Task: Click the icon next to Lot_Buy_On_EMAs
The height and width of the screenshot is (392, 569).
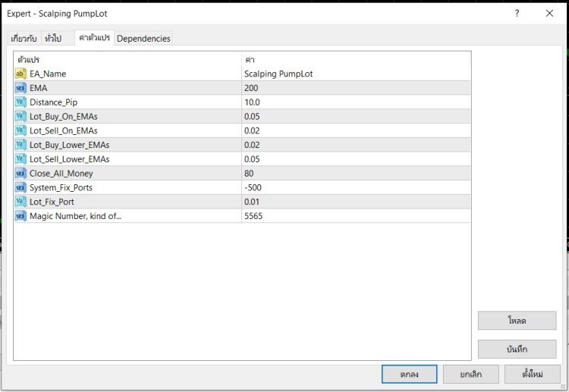Action: click(20, 117)
